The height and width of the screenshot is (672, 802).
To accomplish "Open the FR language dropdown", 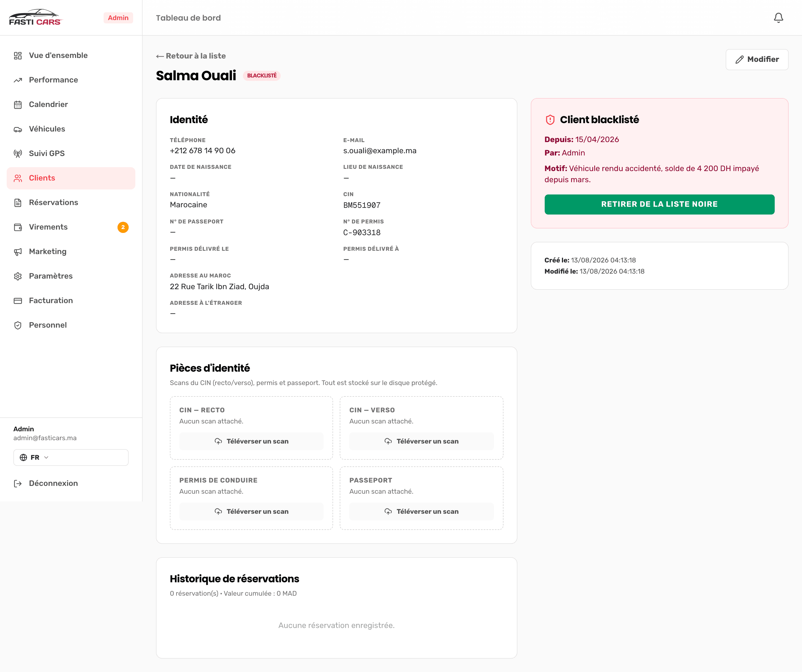I will [x=71, y=457].
